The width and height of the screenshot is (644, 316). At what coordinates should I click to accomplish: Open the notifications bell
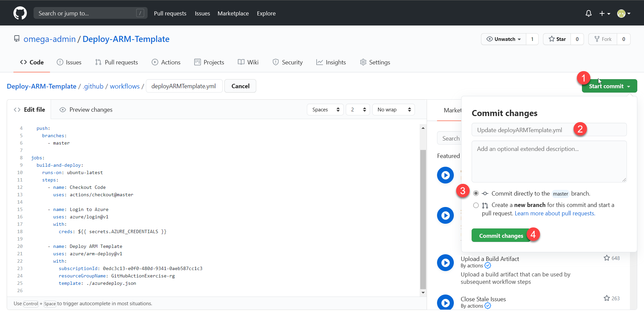point(588,13)
